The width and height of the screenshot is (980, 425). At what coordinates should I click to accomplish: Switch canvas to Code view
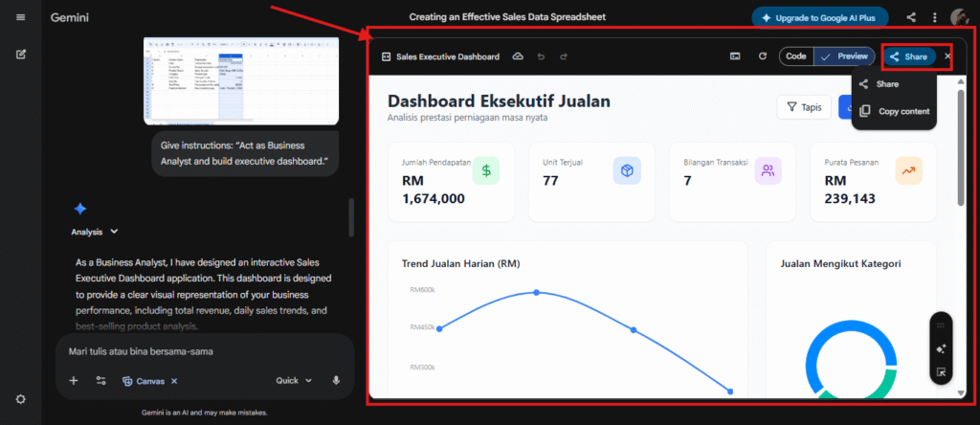pos(795,56)
